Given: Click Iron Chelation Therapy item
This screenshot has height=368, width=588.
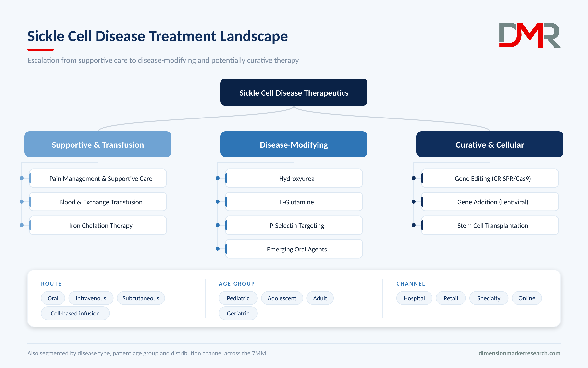Looking at the screenshot, I should click(98, 225).
